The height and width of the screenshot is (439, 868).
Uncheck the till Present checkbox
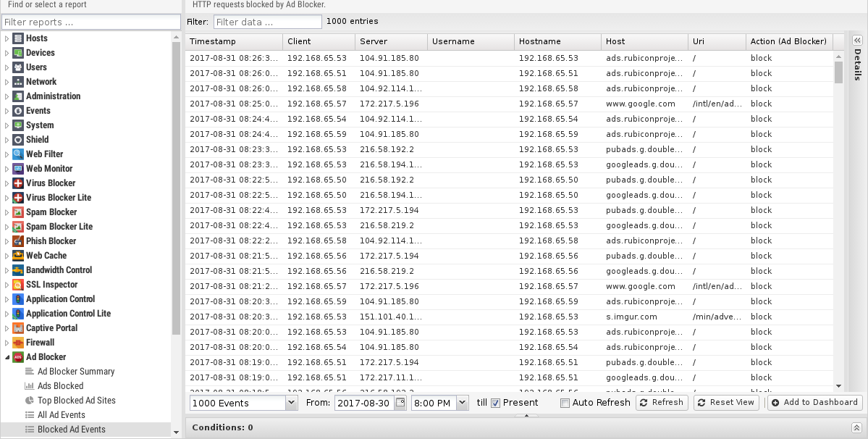[x=495, y=403]
